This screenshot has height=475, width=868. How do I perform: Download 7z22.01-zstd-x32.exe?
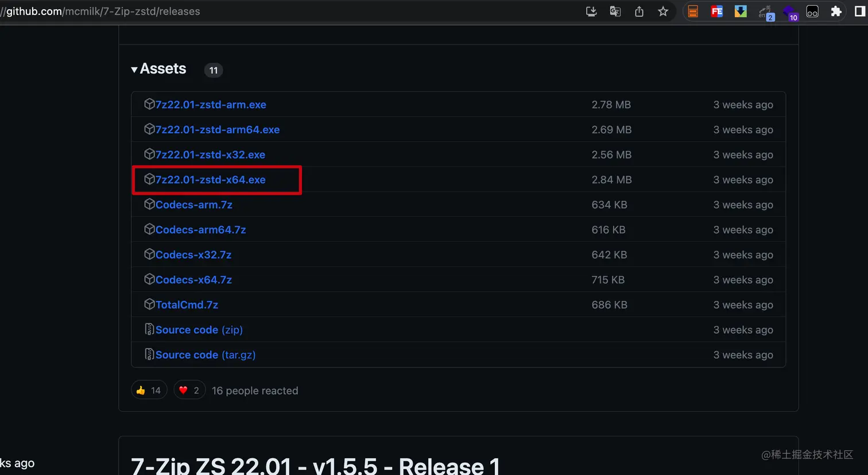tap(210, 155)
